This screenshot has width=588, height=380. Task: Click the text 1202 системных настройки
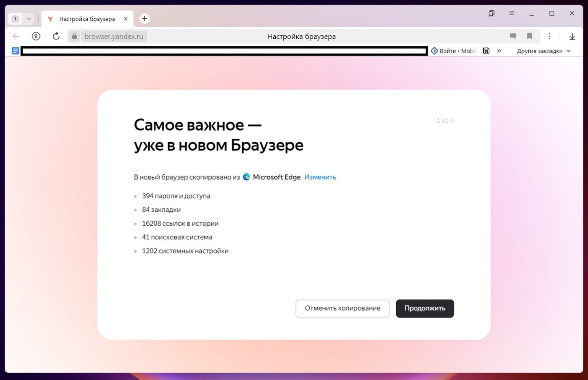[185, 251]
